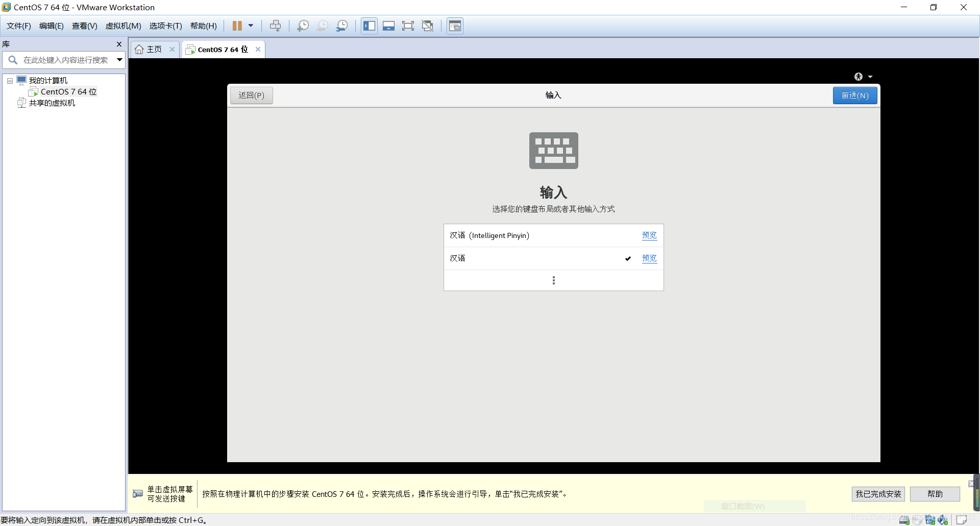Open the 帮助(H) menu
The image size is (980, 526).
[x=204, y=26]
